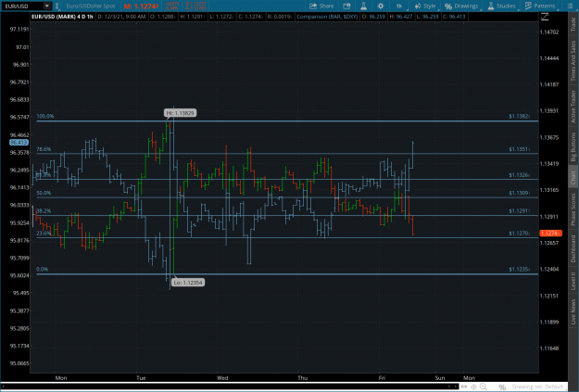
Task: Click the Euro/USDollar Spot description
Action: coord(91,6)
